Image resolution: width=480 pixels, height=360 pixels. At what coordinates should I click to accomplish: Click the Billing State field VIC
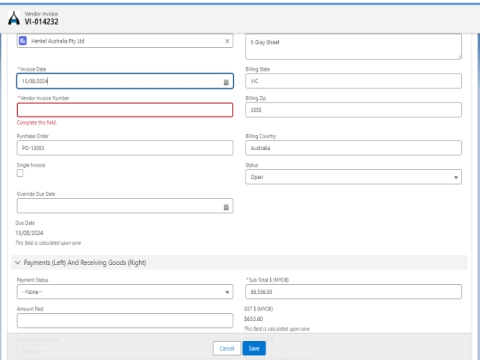coord(354,81)
